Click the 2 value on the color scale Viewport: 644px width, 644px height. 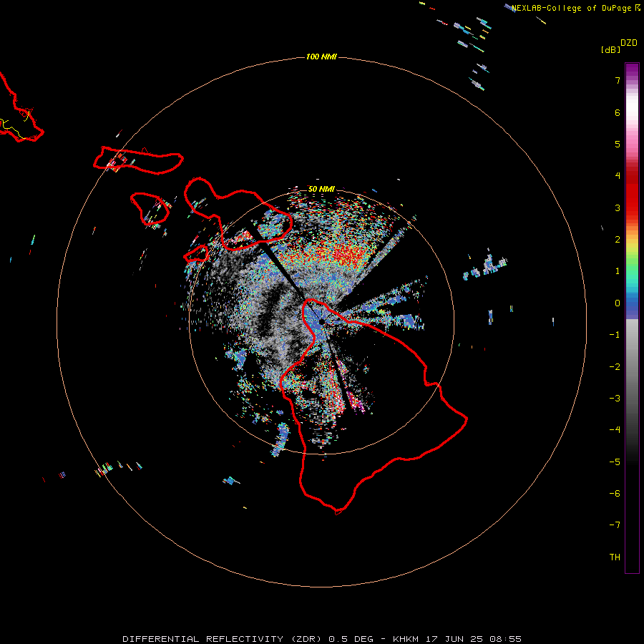click(x=618, y=240)
